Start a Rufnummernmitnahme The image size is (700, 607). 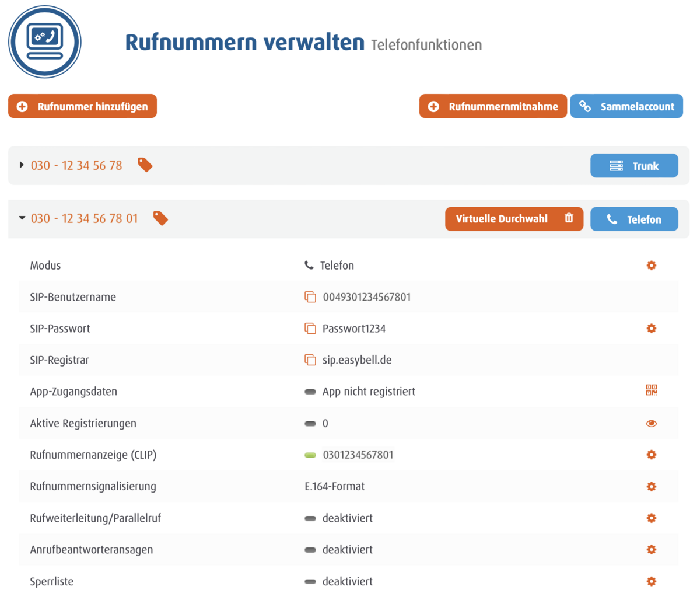pyautogui.click(x=493, y=106)
